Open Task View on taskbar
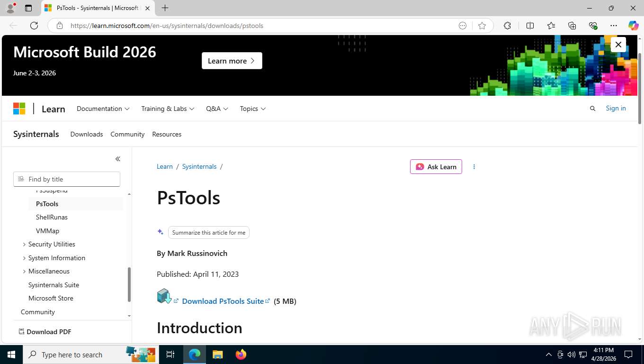The height and width of the screenshot is (364, 644). pos(170,355)
